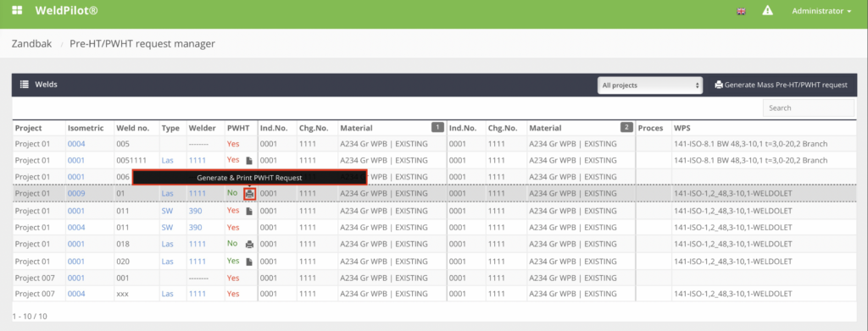Sort by the PWHT column header

[238, 128]
